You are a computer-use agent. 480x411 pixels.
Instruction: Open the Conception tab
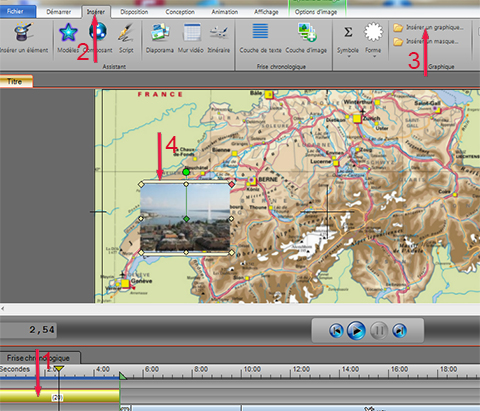pos(180,12)
